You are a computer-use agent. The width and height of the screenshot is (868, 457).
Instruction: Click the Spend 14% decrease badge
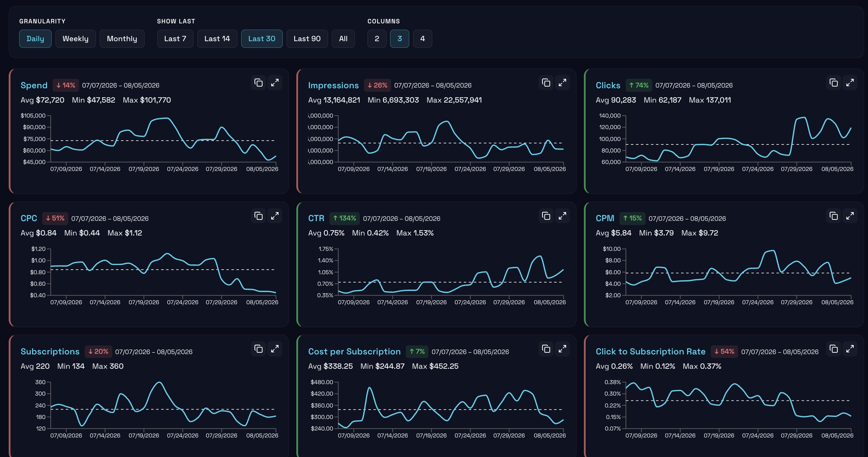coord(66,85)
